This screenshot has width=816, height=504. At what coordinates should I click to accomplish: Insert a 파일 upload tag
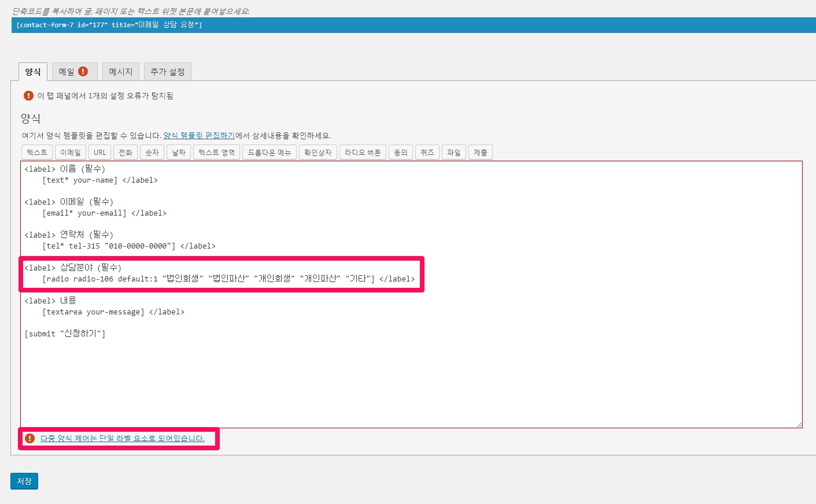pyautogui.click(x=454, y=153)
